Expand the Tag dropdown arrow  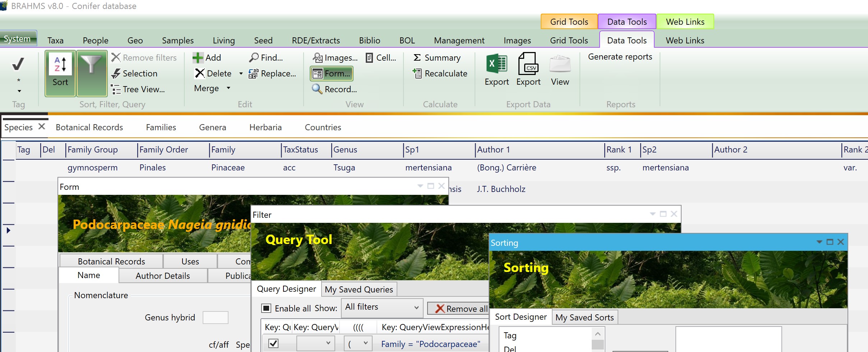click(19, 91)
